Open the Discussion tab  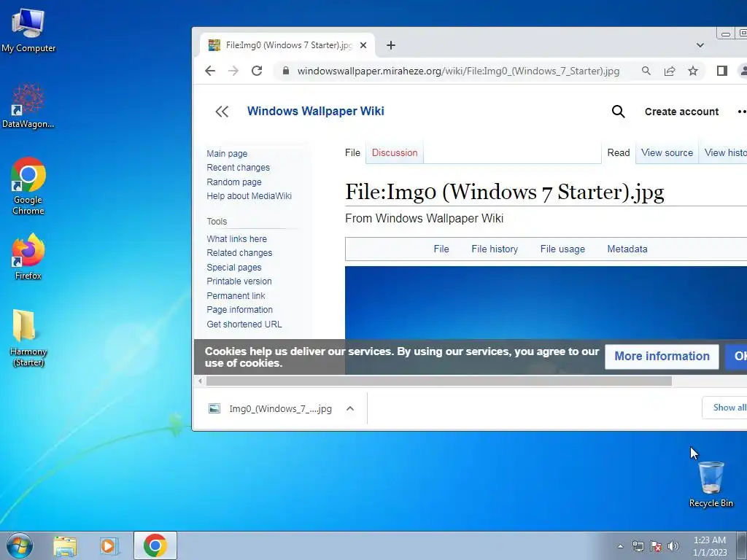click(395, 153)
